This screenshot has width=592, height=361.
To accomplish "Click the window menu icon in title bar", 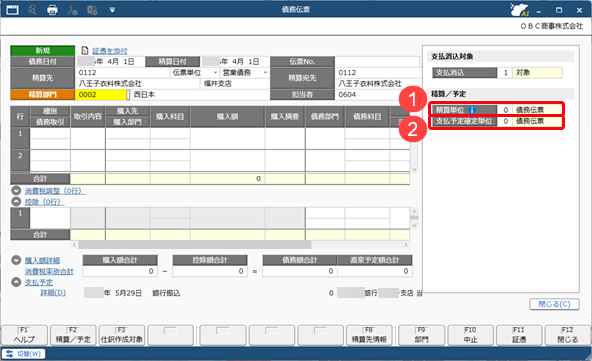I will pos(12,10).
